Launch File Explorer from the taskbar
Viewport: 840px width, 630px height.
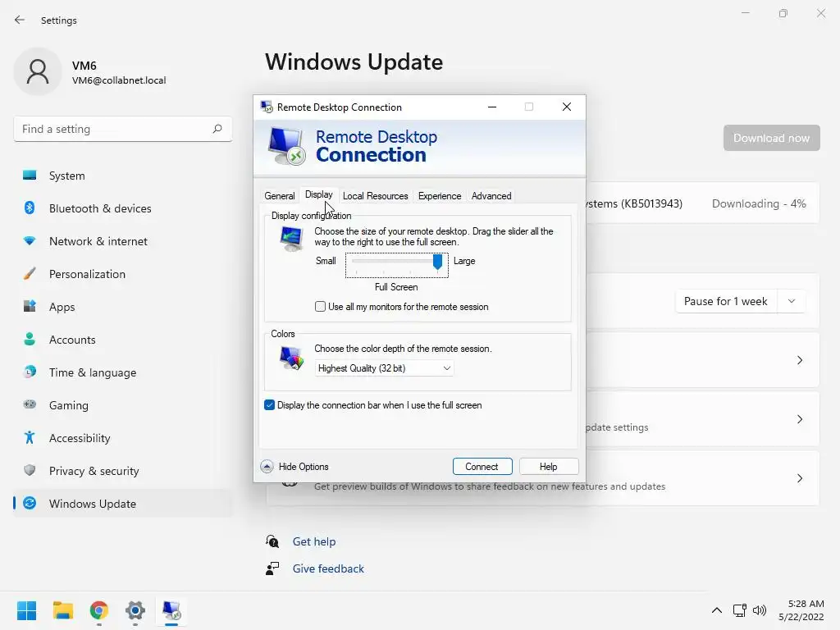click(62, 610)
